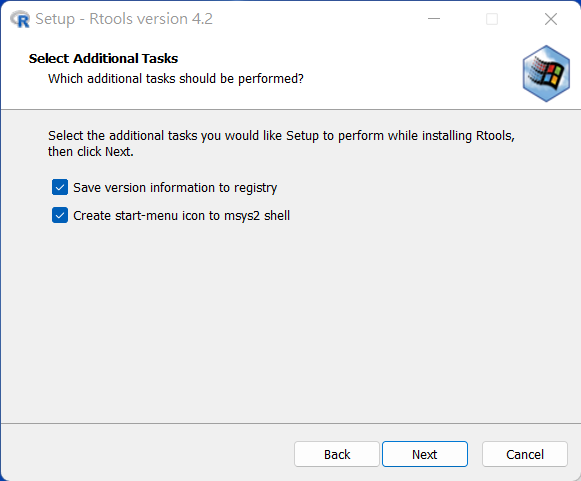
Task: Cancel the Rtools installation
Action: (x=525, y=454)
